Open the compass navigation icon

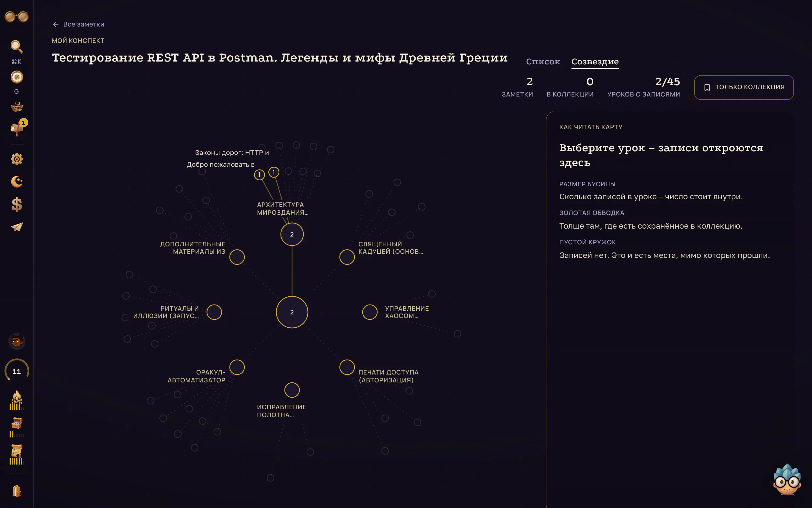(16, 77)
